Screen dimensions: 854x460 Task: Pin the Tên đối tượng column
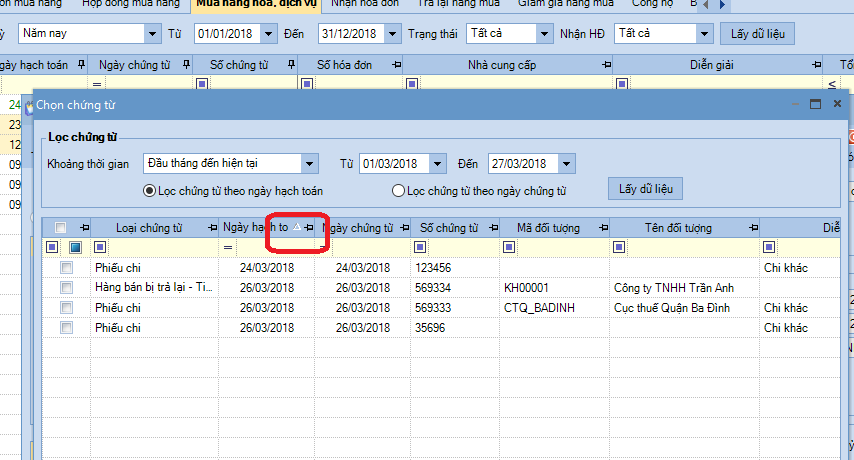click(x=753, y=228)
